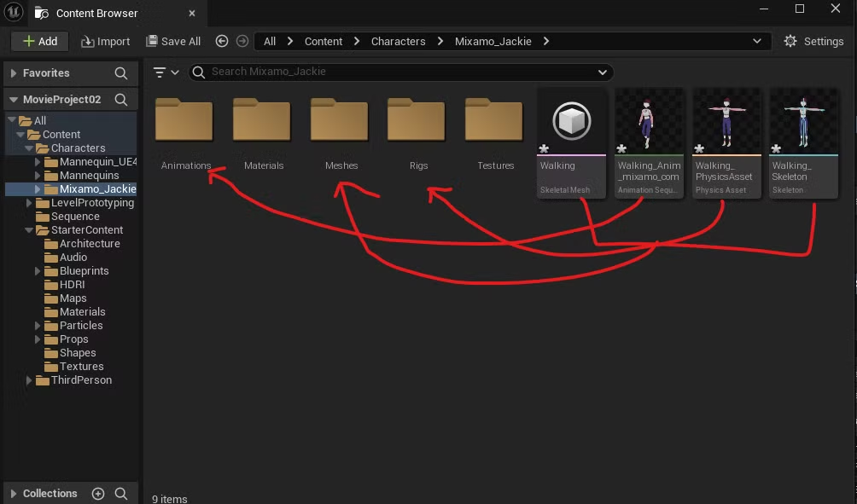The image size is (857, 504).
Task: Expand chevron after All breadcrumb
Action: coord(290,41)
